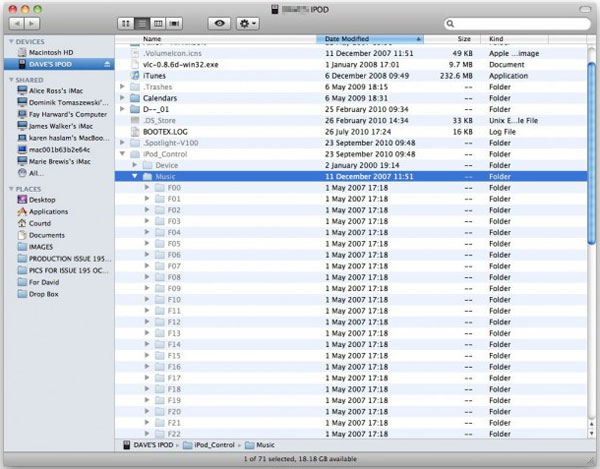This screenshot has width=600, height=469.
Task: Eject DAVE'S IPOD from the sidebar
Action: click(107, 64)
